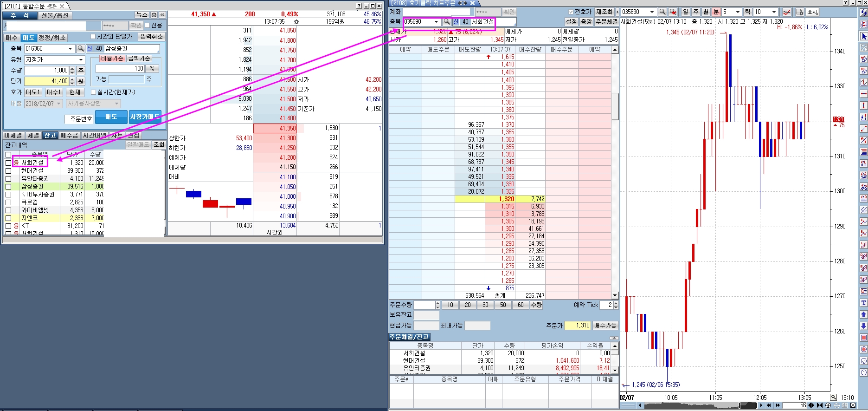Screen dimensions: 868x411
Task: Click the text T tool in chart sidebar
Action: 863,303
